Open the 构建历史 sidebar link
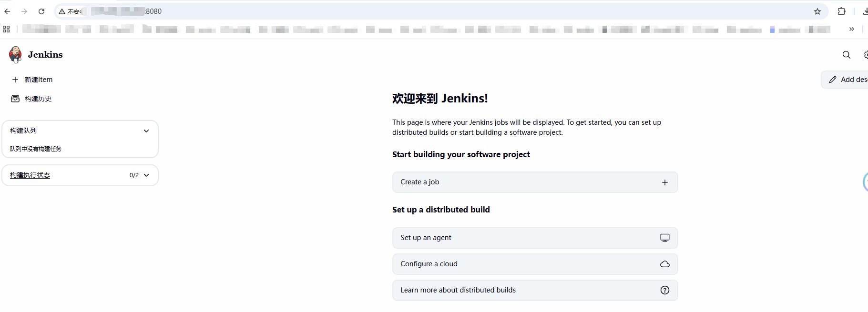Screen dimensions: 868x312 38,99
